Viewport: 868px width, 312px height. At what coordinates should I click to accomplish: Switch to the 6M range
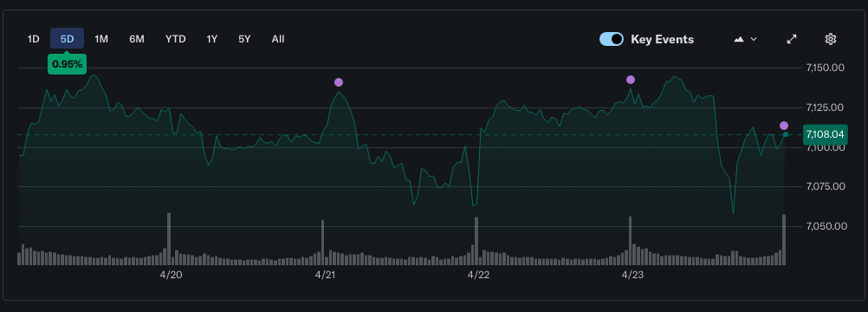(137, 39)
